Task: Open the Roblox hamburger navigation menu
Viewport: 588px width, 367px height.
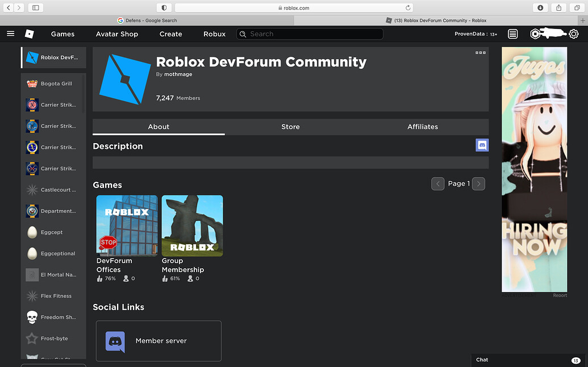Action: (10, 34)
